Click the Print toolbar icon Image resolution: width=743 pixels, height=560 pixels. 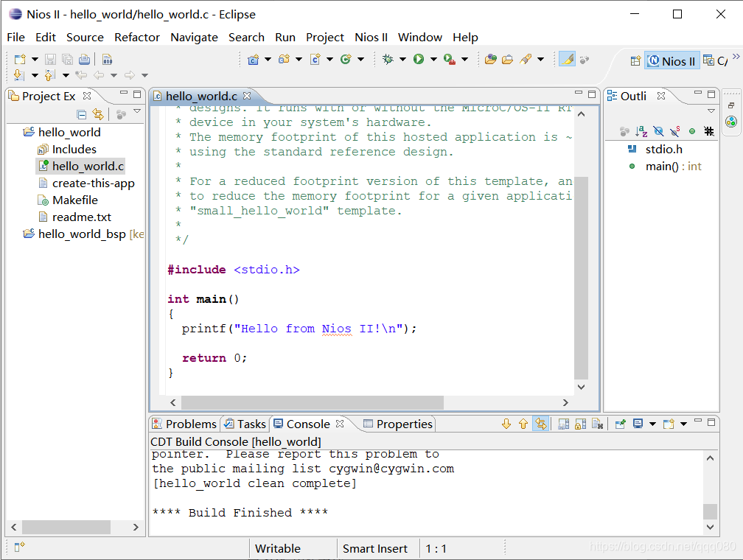point(84,59)
